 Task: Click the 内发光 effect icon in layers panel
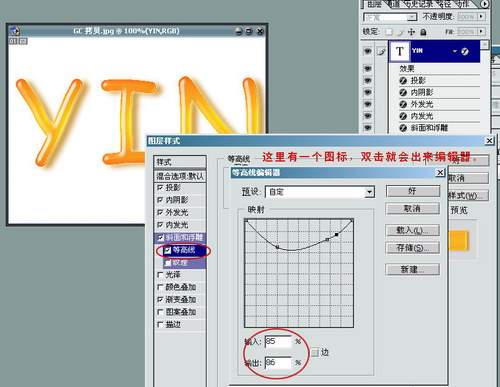pyautogui.click(x=403, y=116)
